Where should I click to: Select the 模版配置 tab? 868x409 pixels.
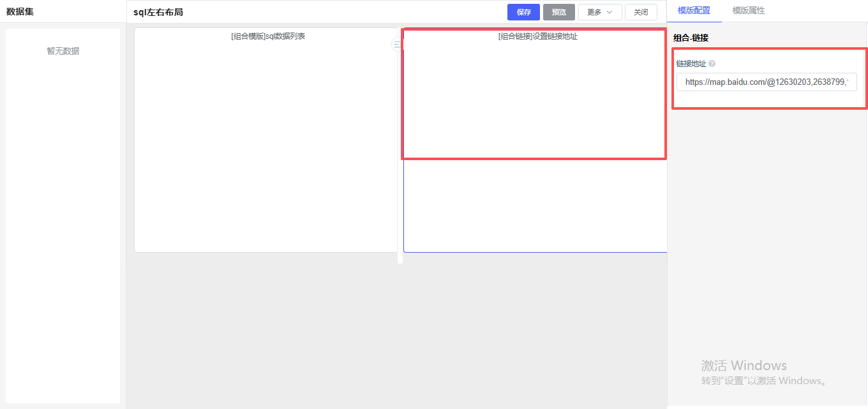tap(694, 11)
